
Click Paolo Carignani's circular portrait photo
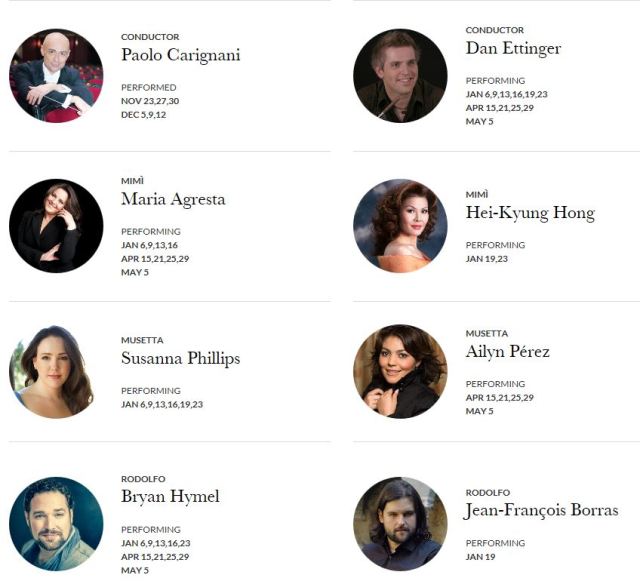click(x=56, y=76)
